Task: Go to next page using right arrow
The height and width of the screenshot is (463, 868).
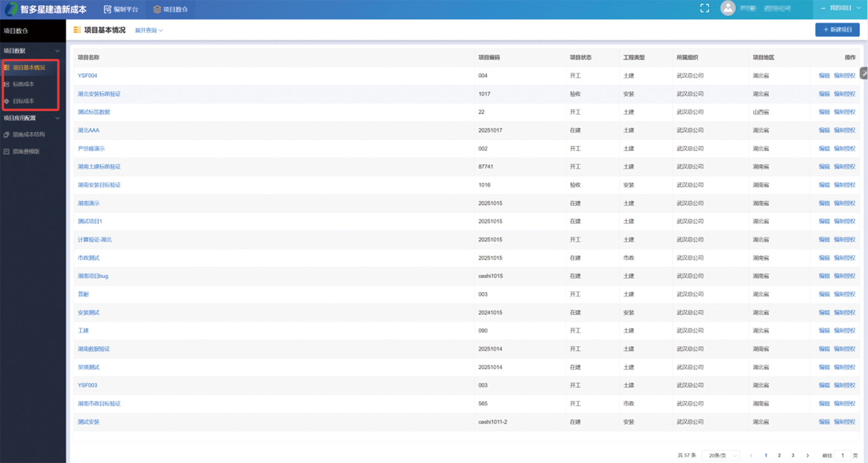Action: coord(808,456)
